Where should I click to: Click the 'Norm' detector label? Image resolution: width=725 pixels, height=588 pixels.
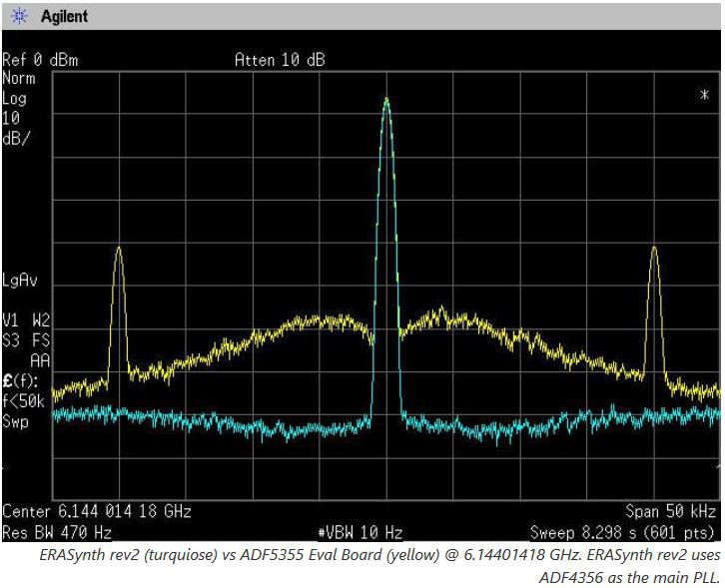[x=19, y=78]
